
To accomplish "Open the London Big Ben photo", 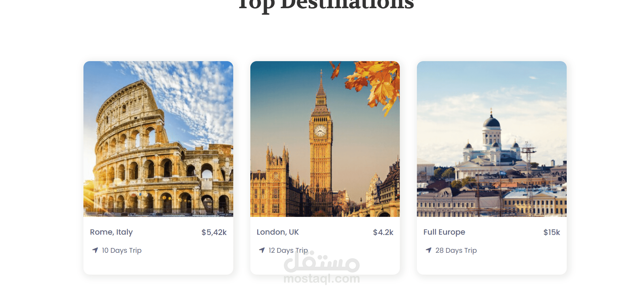I will [325, 139].
